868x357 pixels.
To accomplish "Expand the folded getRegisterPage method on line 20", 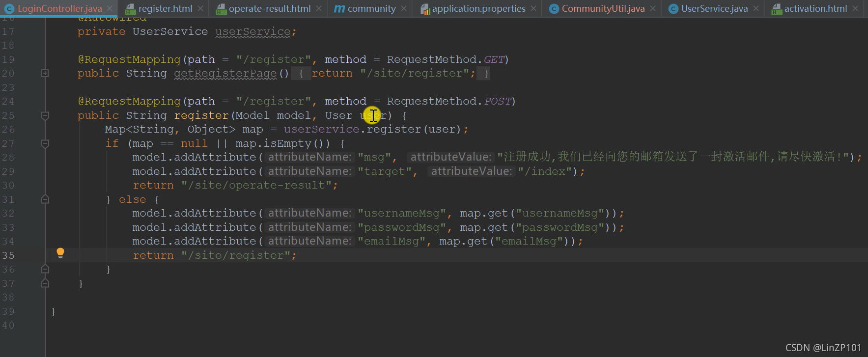I will (x=45, y=73).
